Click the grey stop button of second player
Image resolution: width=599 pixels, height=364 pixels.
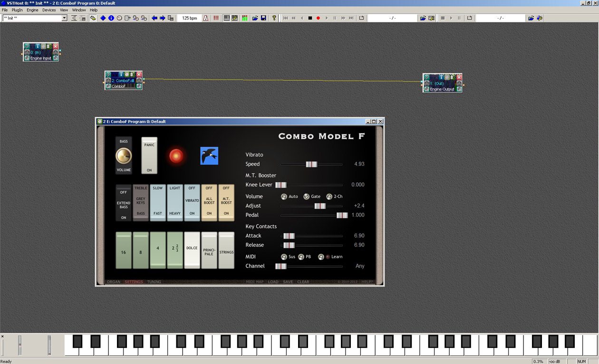pyautogui.click(x=443, y=18)
